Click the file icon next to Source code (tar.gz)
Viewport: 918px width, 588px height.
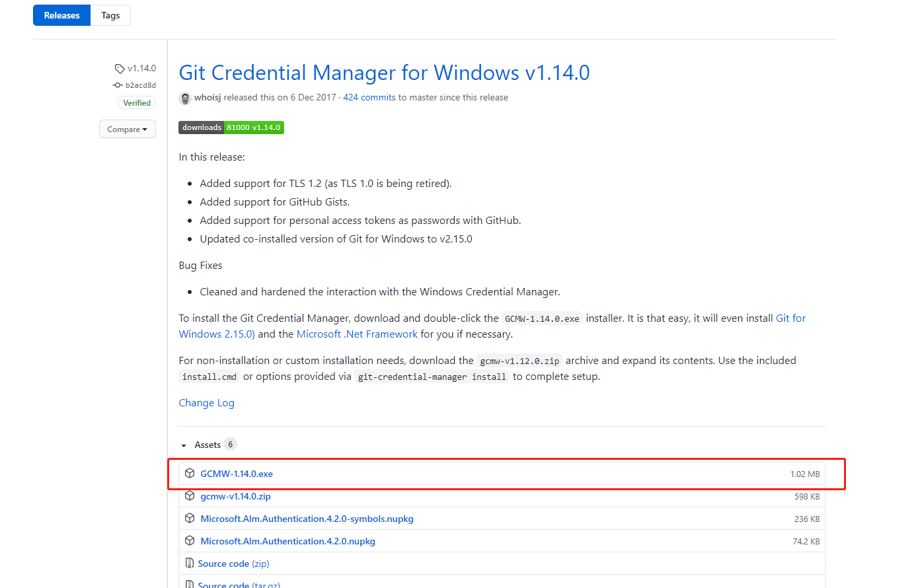(x=190, y=584)
